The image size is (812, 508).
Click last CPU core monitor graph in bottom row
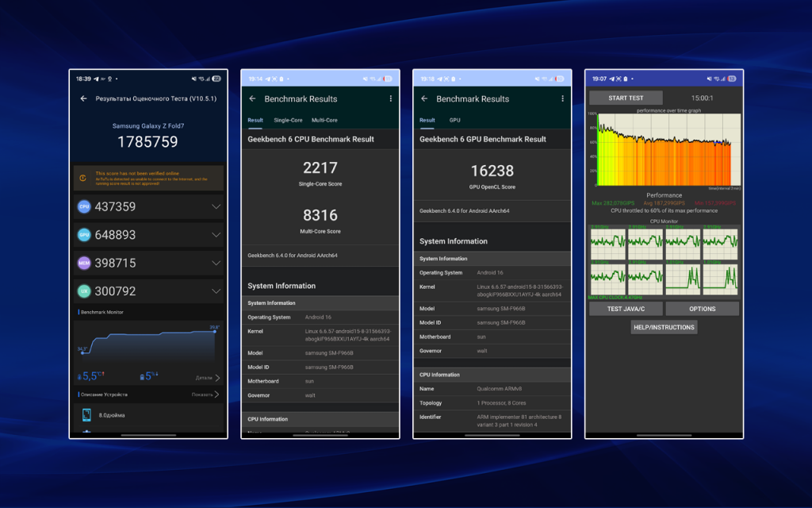(720, 279)
